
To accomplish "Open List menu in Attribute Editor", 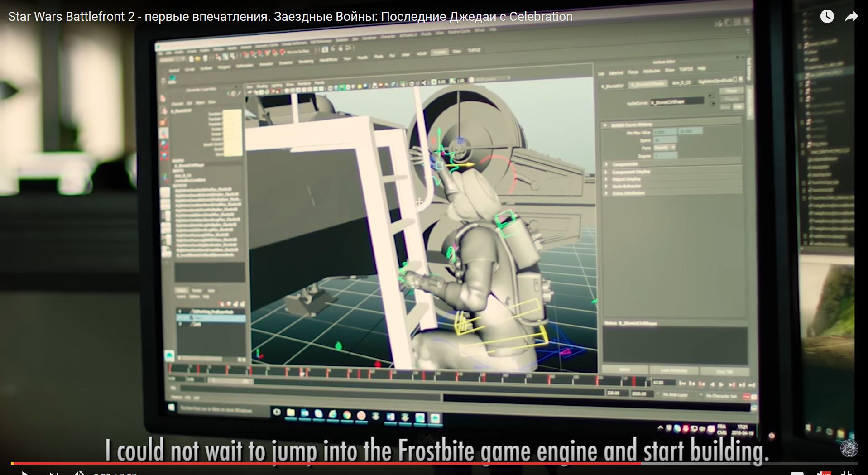I will [601, 74].
